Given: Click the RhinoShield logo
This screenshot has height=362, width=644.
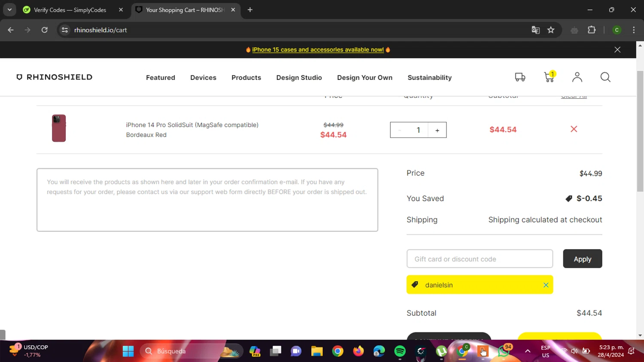Looking at the screenshot, I should 55,77.
